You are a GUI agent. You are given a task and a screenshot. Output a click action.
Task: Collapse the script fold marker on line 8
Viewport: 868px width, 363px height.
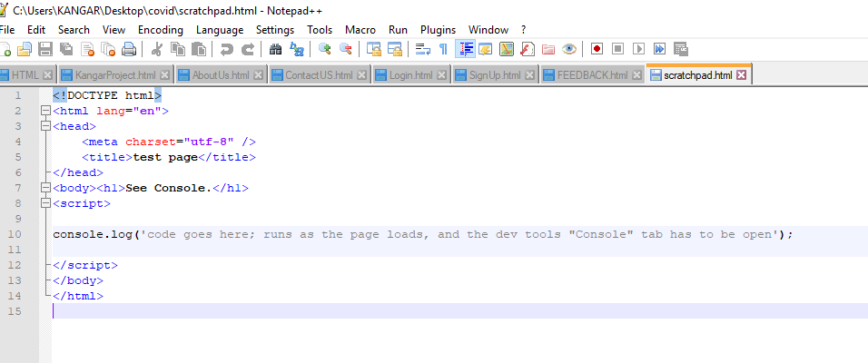[x=46, y=203]
